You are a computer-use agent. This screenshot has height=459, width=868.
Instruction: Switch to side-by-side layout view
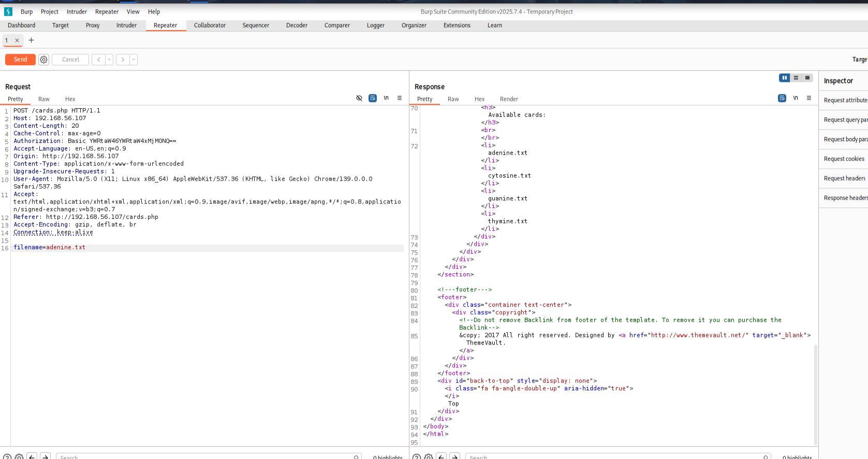784,78
